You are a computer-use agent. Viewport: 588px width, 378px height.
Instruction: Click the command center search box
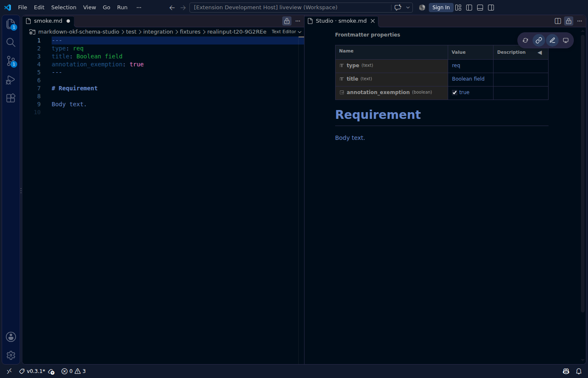click(290, 8)
